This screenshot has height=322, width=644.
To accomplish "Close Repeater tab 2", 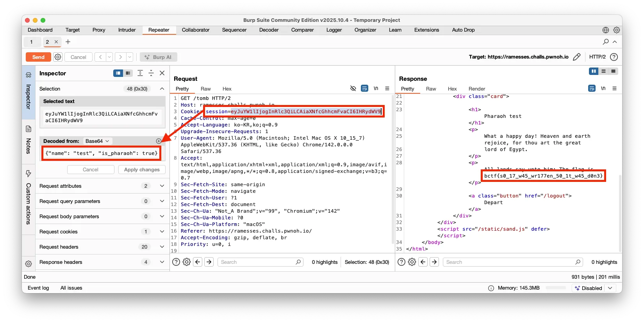I will (56, 42).
